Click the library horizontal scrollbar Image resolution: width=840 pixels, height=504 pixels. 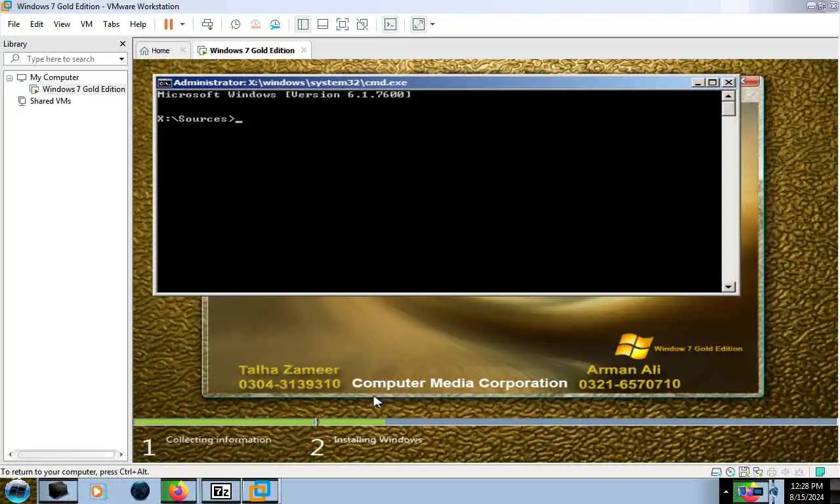[x=66, y=454]
